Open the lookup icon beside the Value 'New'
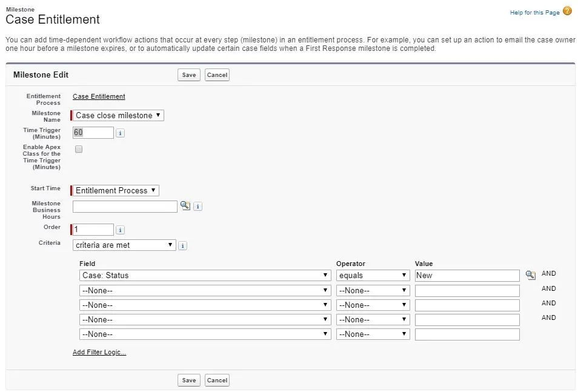 (x=531, y=274)
